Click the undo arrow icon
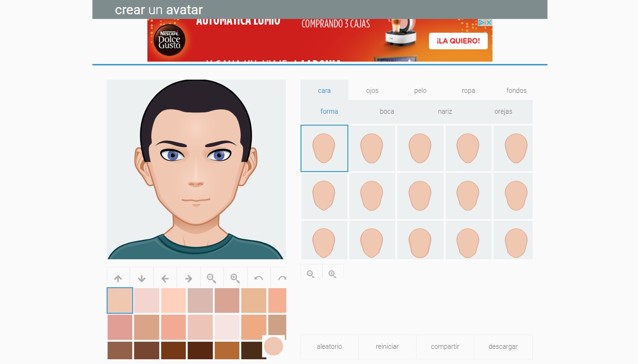Image resolution: width=638 pixels, height=364 pixels. [258, 278]
